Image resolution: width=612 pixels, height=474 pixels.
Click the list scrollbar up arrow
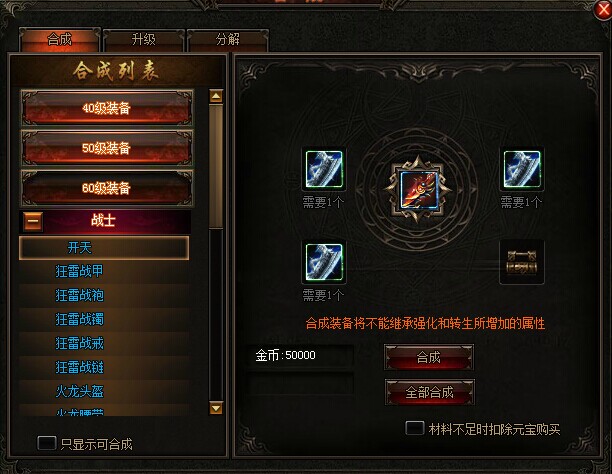[x=216, y=96]
